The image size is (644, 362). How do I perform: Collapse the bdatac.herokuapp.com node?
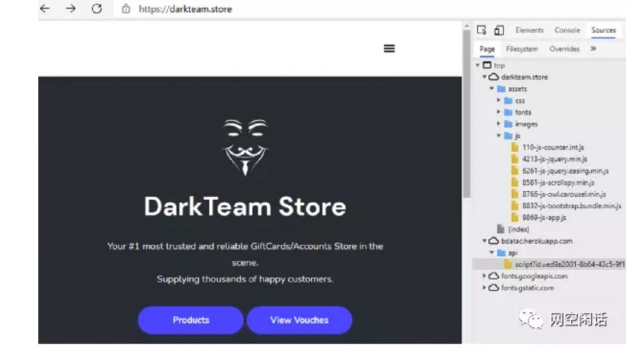pos(485,240)
